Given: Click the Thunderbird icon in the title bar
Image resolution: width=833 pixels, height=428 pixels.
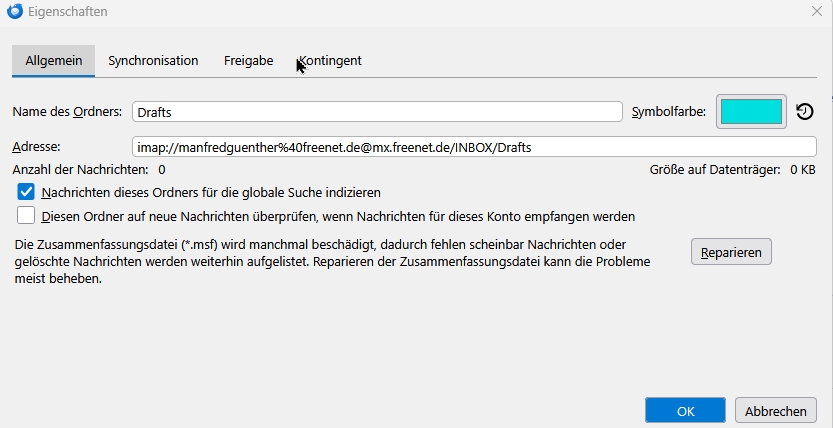Looking at the screenshot, I should click(15, 11).
